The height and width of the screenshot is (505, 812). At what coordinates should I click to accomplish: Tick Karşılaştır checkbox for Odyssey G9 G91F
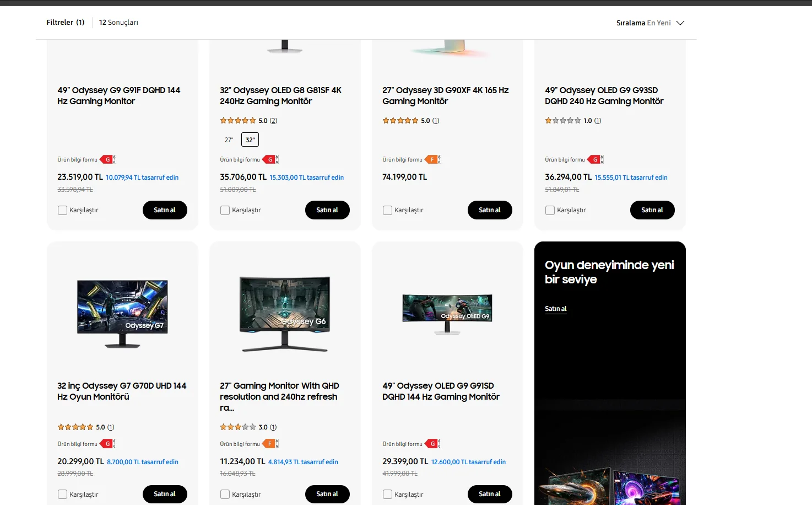pos(62,210)
